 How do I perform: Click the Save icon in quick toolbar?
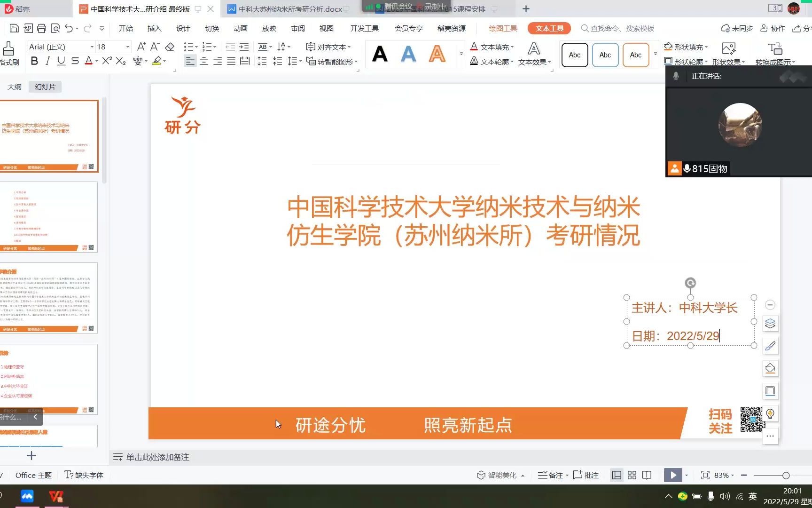coord(14,28)
